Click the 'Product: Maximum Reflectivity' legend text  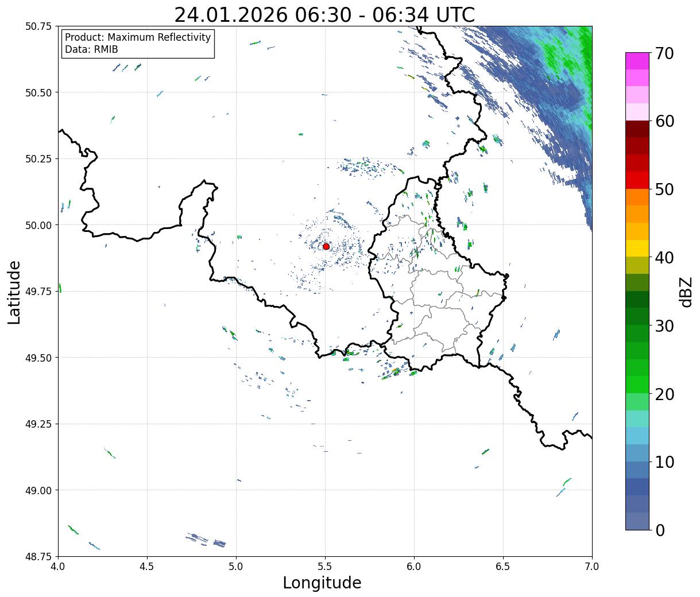click(x=138, y=37)
